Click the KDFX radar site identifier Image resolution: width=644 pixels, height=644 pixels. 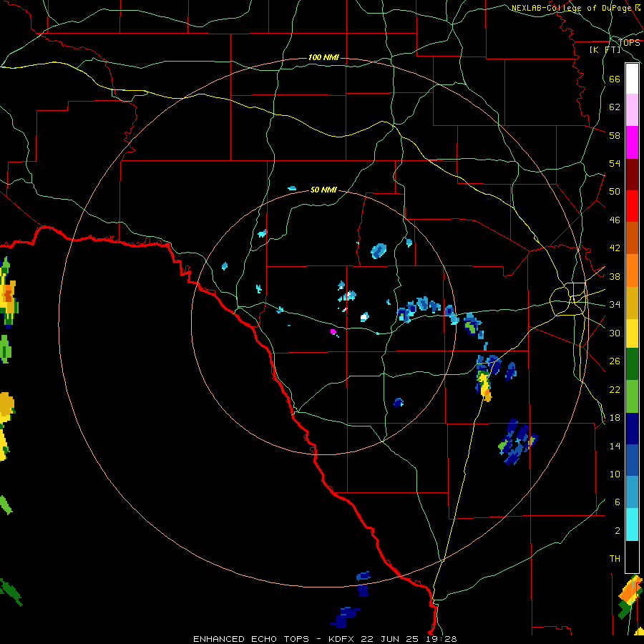pyautogui.click(x=343, y=639)
